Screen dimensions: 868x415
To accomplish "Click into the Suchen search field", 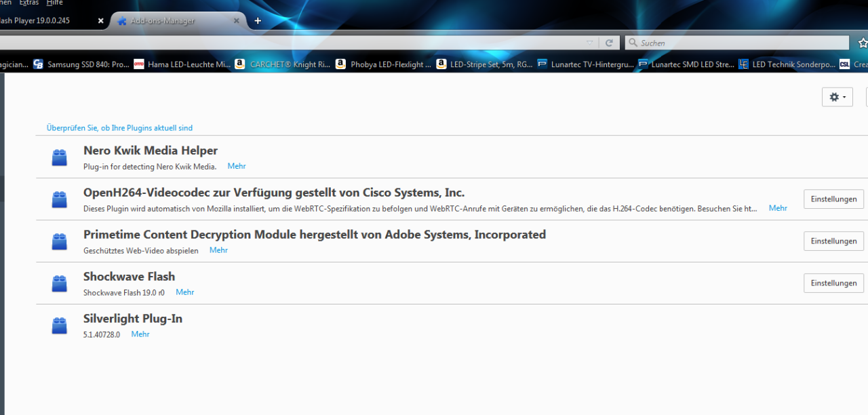I will pos(736,43).
